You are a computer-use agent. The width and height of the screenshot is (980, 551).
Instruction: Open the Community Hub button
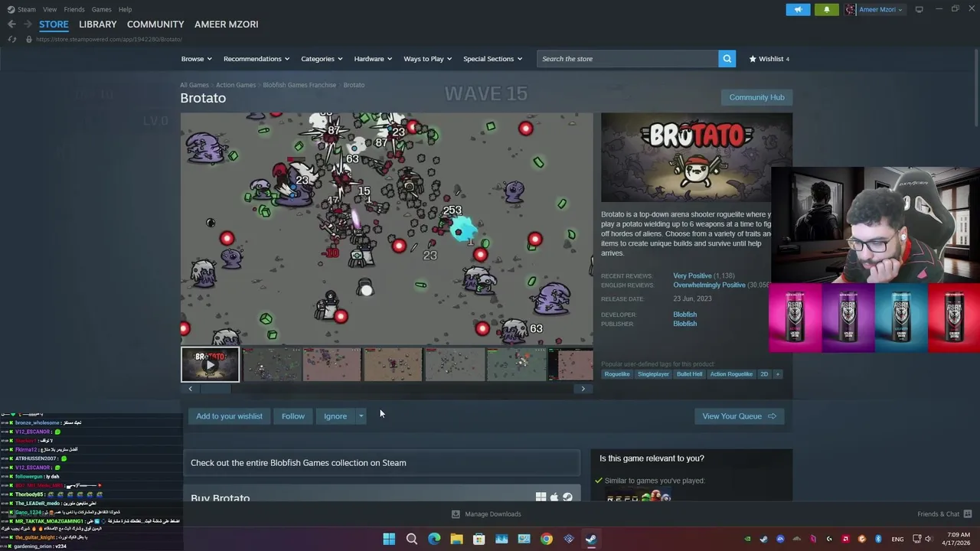(x=756, y=97)
